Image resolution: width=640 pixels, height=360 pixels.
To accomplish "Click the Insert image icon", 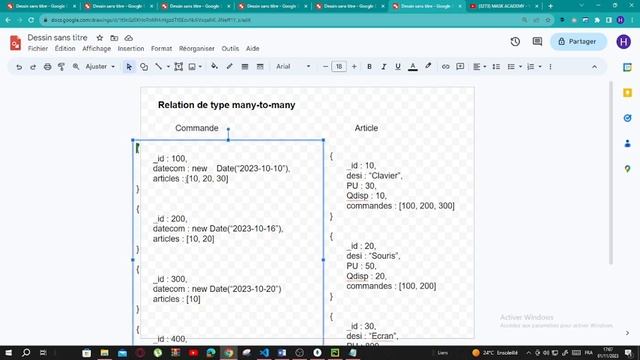I will pyautogui.click(x=192, y=67).
